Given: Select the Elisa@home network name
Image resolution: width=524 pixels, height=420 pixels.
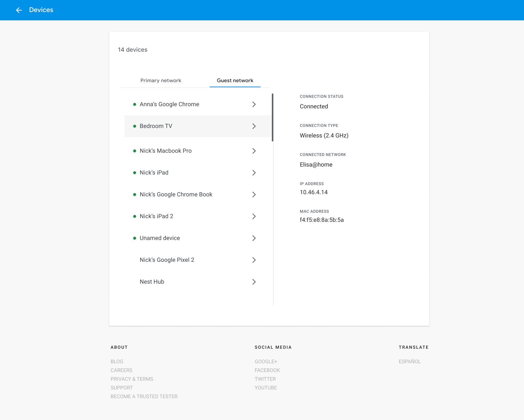Looking at the screenshot, I should (316, 165).
